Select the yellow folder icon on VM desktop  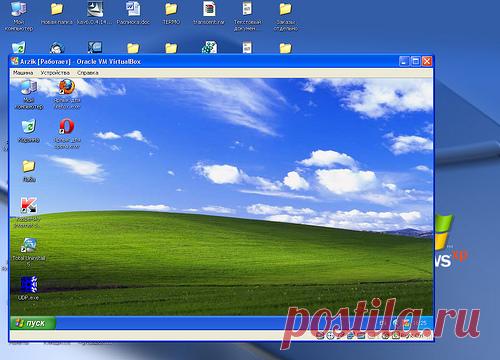click(29, 166)
